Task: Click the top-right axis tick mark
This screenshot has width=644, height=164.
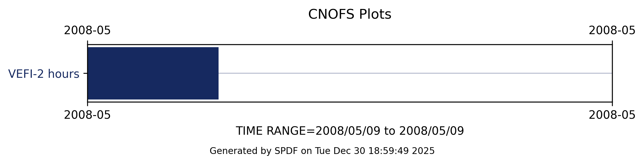Action: 612,42
